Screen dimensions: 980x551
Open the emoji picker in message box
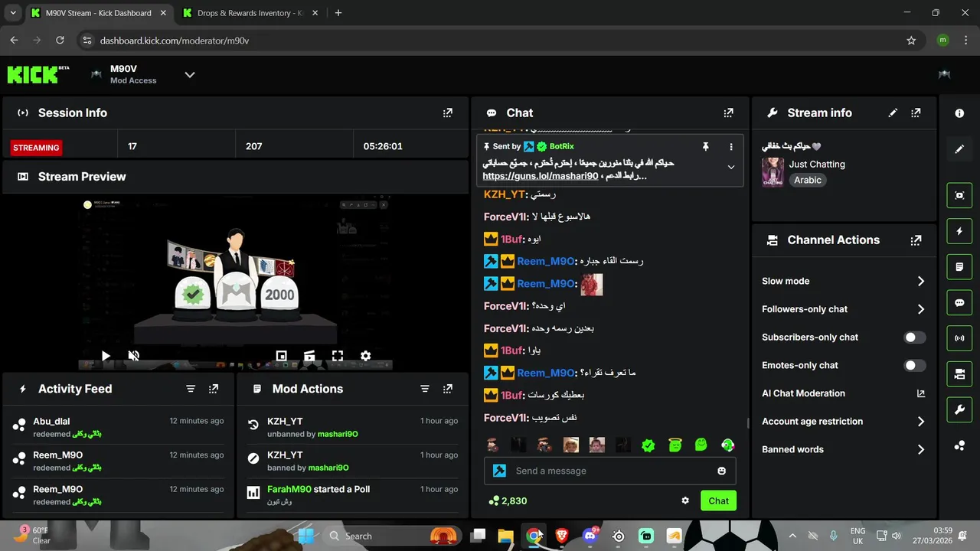click(721, 471)
